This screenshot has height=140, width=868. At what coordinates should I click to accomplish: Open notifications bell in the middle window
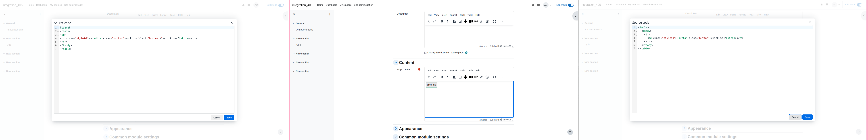click(x=533, y=5)
